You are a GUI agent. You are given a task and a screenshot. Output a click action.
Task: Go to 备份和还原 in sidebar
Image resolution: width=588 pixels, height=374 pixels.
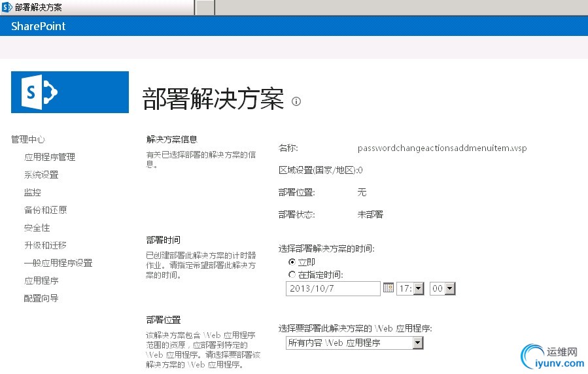(x=45, y=210)
